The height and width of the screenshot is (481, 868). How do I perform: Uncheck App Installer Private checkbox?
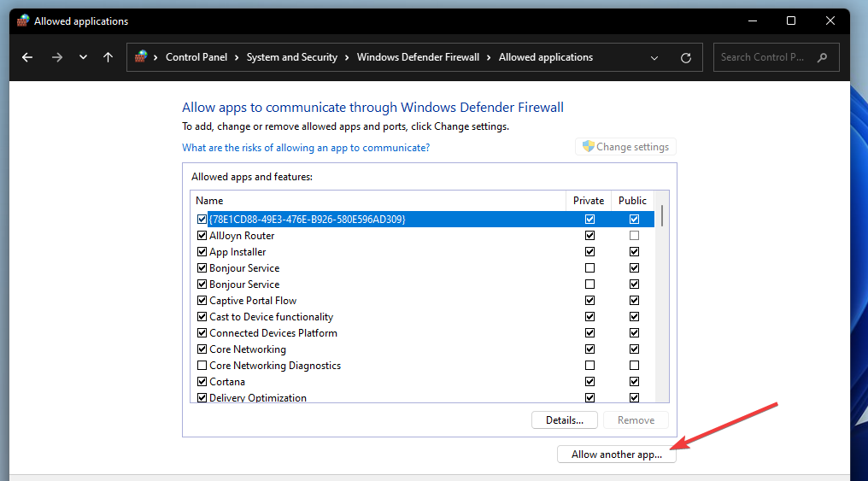tap(590, 252)
